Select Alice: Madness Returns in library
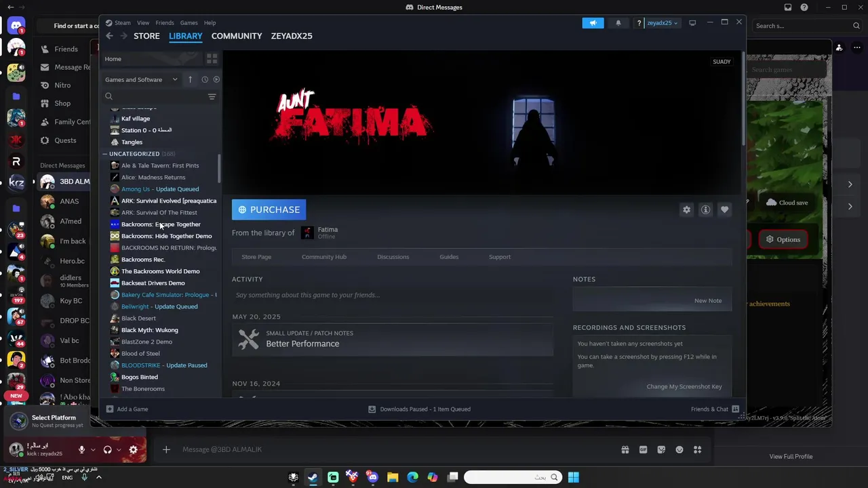The width and height of the screenshot is (868, 488). pyautogui.click(x=153, y=178)
